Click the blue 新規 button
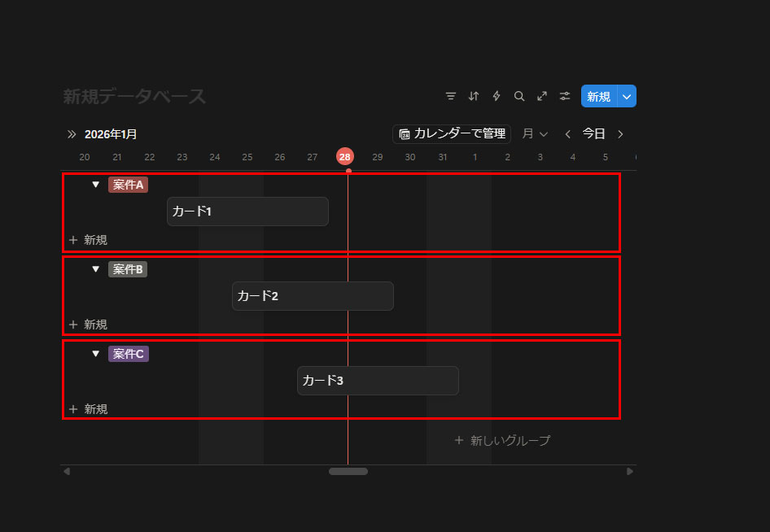Image resolution: width=770 pixels, height=532 pixels. (599, 96)
